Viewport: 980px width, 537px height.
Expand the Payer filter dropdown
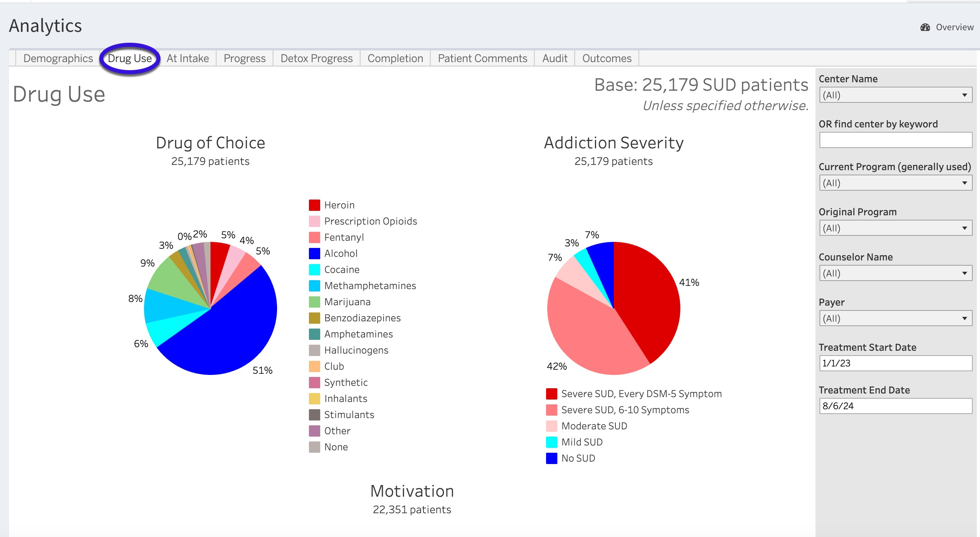tap(895, 318)
